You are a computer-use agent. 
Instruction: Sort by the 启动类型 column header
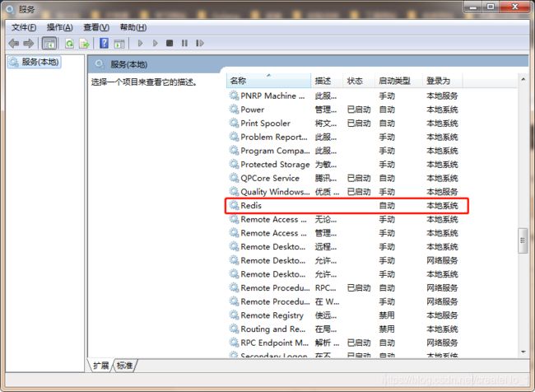(399, 81)
